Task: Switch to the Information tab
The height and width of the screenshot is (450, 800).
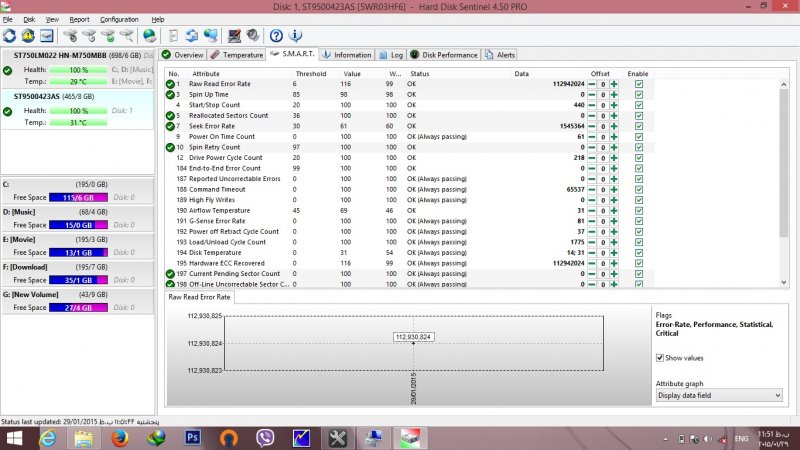Action: point(347,55)
